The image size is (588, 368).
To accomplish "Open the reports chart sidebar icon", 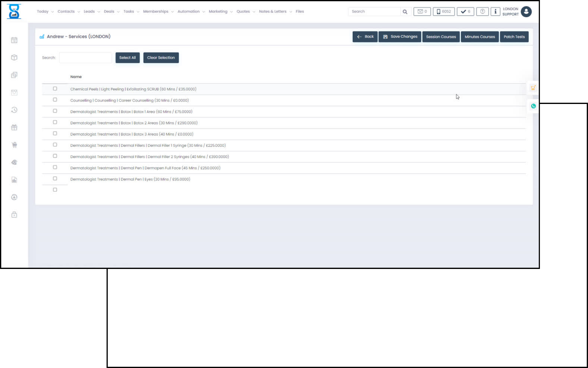I will 14,180.
